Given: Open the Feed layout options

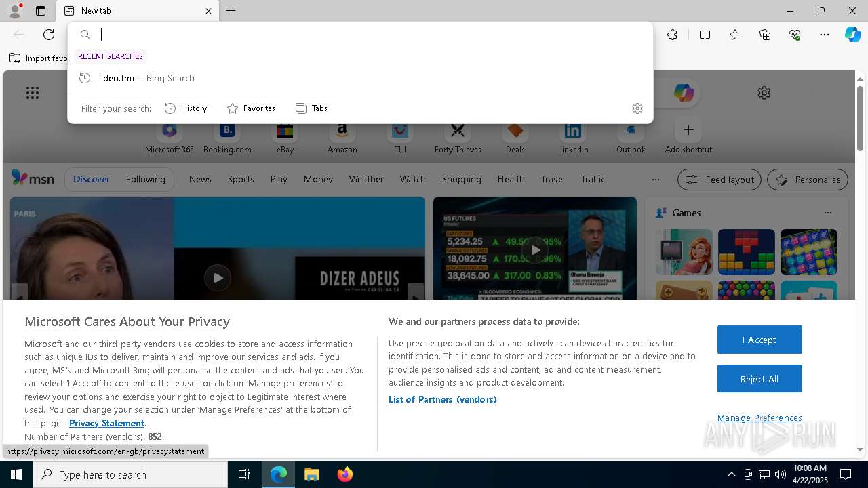Looking at the screenshot, I should pos(719,180).
